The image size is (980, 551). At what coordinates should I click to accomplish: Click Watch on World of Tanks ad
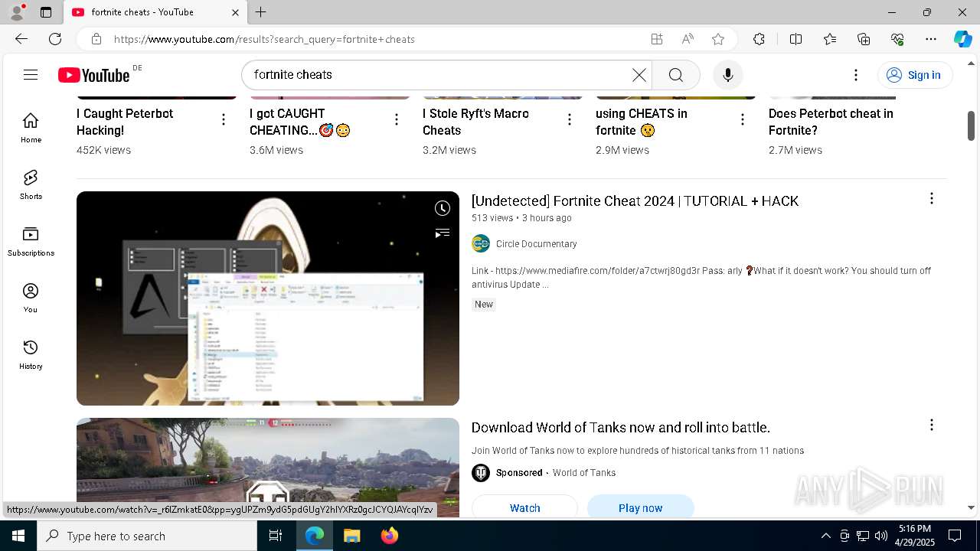(524, 507)
